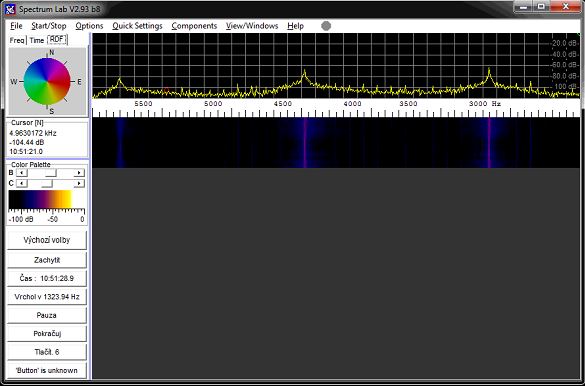Open the Quick Settings menu
This screenshot has height=386, width=585.
click(x=137, y=26)
